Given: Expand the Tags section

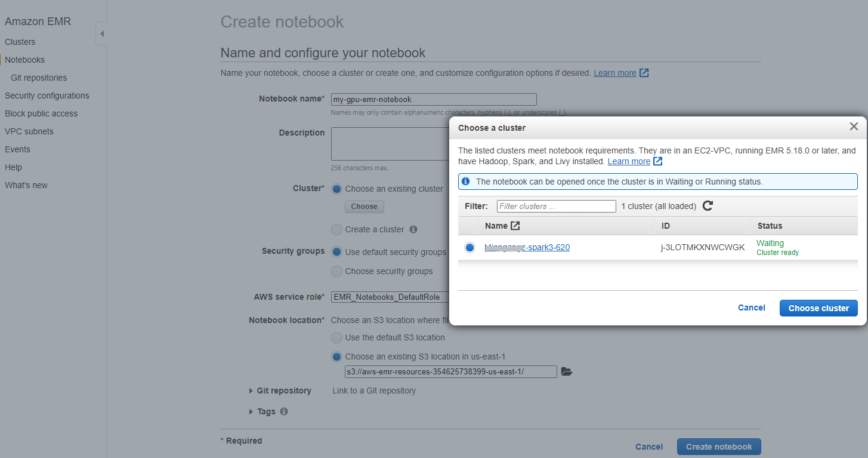Looking at the screenshot, I should [x=251, y=411].
